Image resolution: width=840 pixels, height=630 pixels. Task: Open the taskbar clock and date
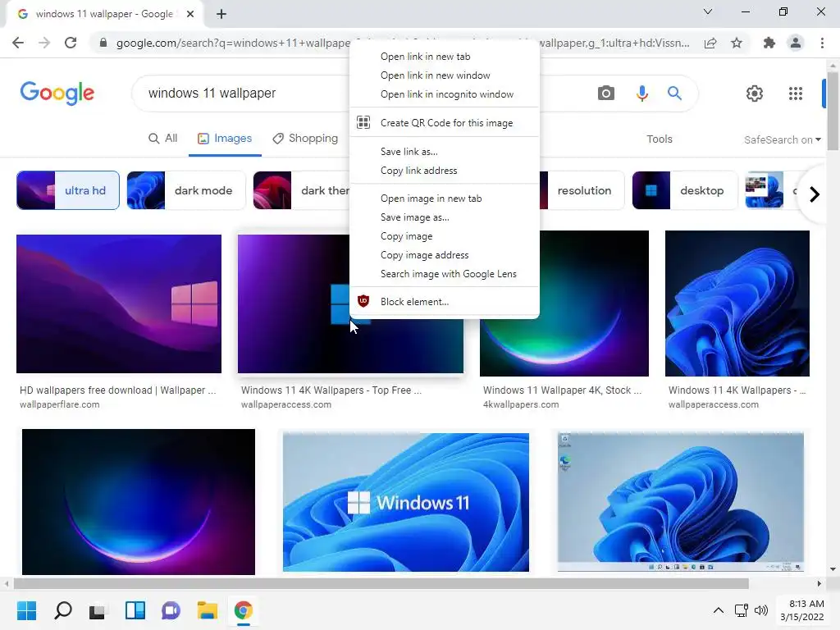coord(802,610)
